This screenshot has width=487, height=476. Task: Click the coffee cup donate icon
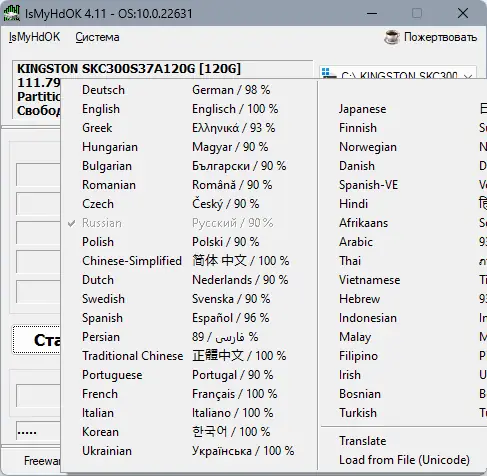(x=391, y=37)
